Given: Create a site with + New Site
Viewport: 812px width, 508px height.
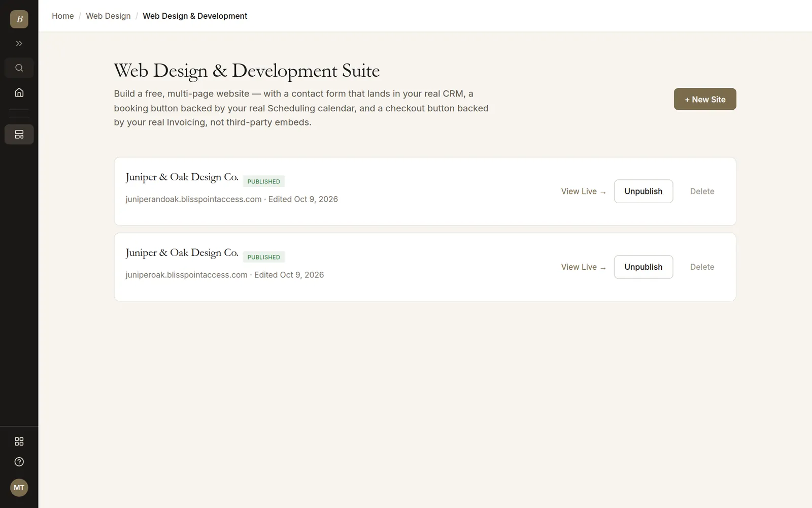Looking at the screenshot, I should [705, 99].
